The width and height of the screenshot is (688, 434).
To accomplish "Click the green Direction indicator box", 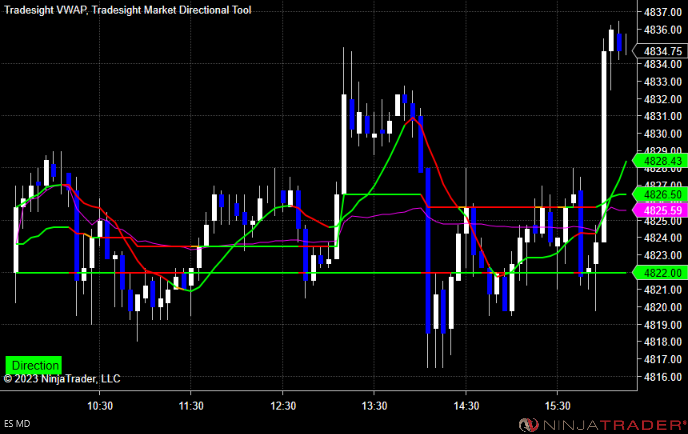I will pos(33,365).
